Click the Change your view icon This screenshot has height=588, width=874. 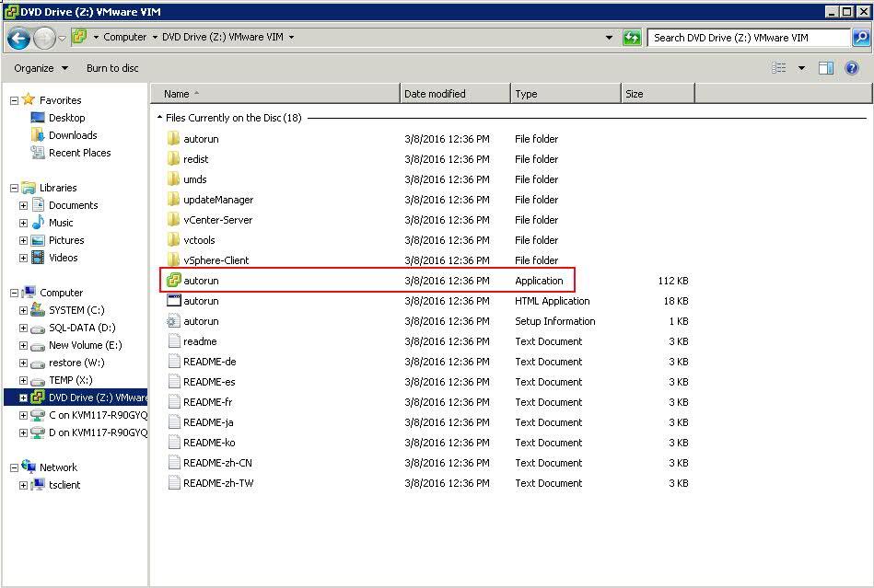click(779, 68)
